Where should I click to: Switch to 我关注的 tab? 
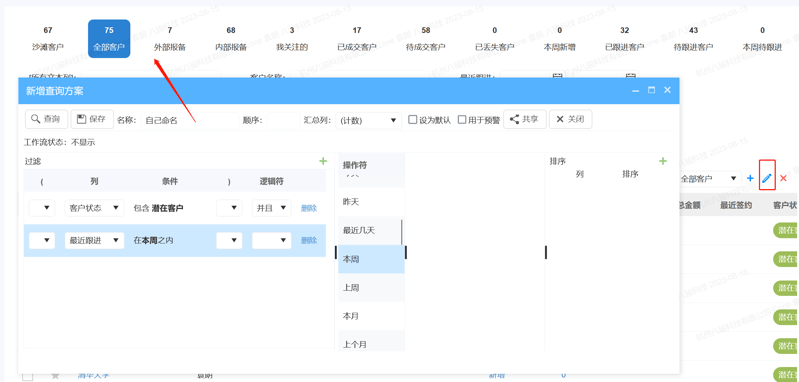[292, 39]
